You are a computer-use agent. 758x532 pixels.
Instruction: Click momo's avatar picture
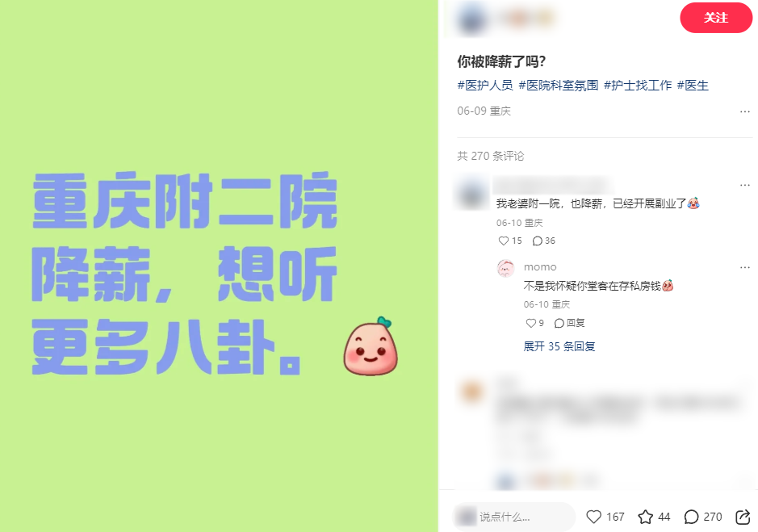coord(505,268)
